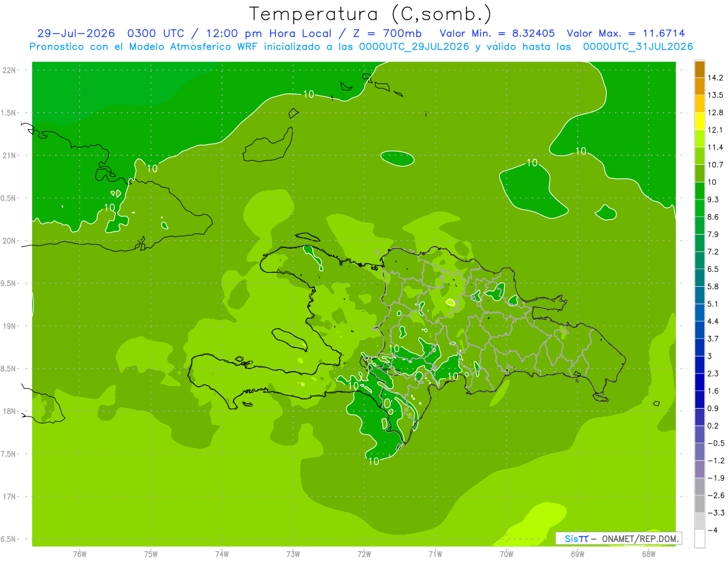
Task: Click the 'Valor Min. = 8.32405' text
Action: [x=497, y=33]
